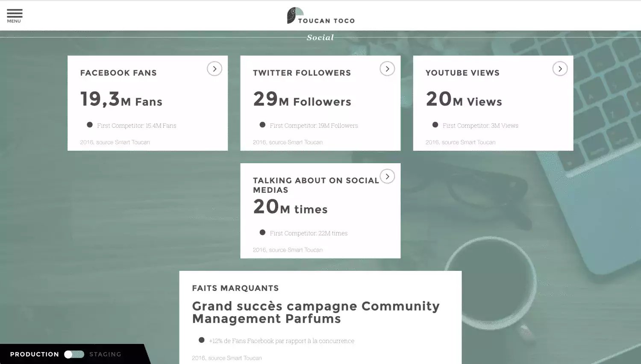641x364 pixels.
Task: Toggle the Production/Staging switch
Action: point(74,354)
